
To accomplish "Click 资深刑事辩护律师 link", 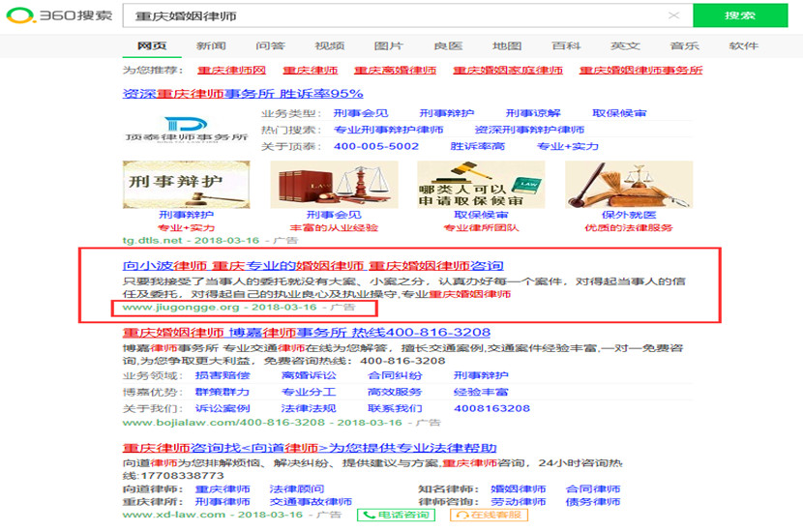I will [x=529, y=130].
